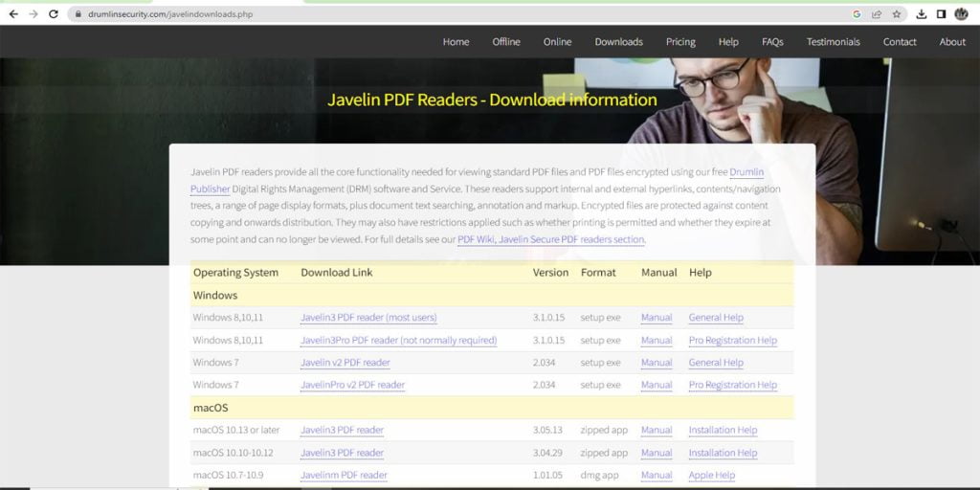Viewport: 980px width, 490px height.
Task: Open Installation Help for macOS 10.10-10.12
Action: [x=723, y=453]
